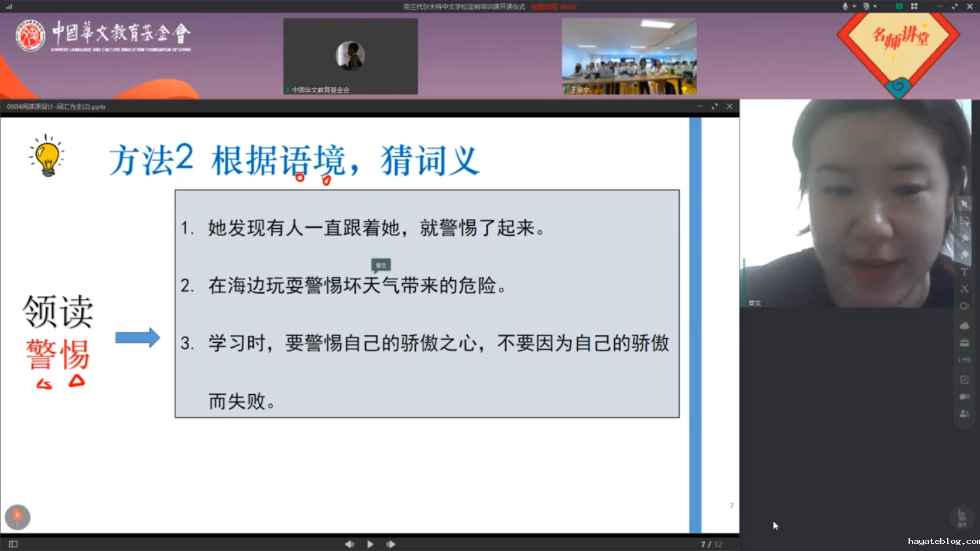980x551 pixels.
Task: Select the classroom video thumbnail
Action: pyautogui.click(x=629, y=56)
